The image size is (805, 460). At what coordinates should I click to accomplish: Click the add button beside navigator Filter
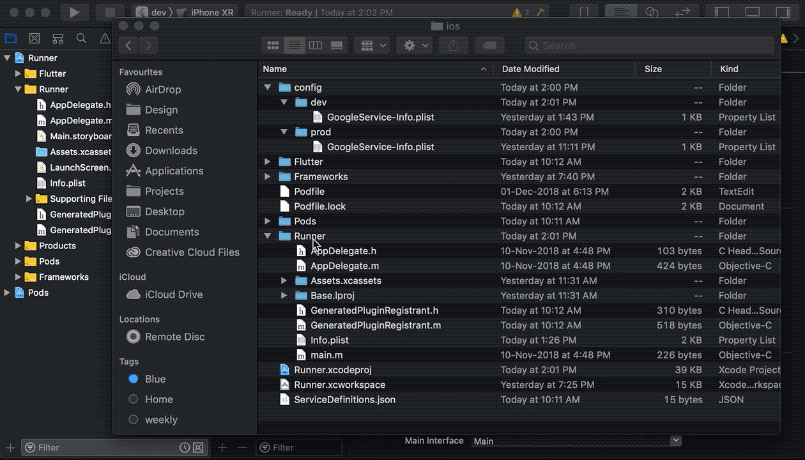10,448
